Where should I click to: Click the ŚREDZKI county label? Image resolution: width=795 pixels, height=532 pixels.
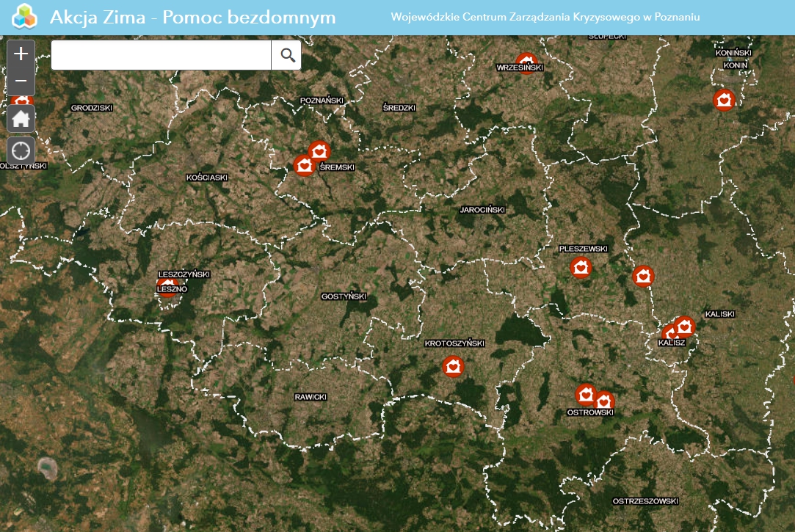pyautogui.click(x=399, y=107)
